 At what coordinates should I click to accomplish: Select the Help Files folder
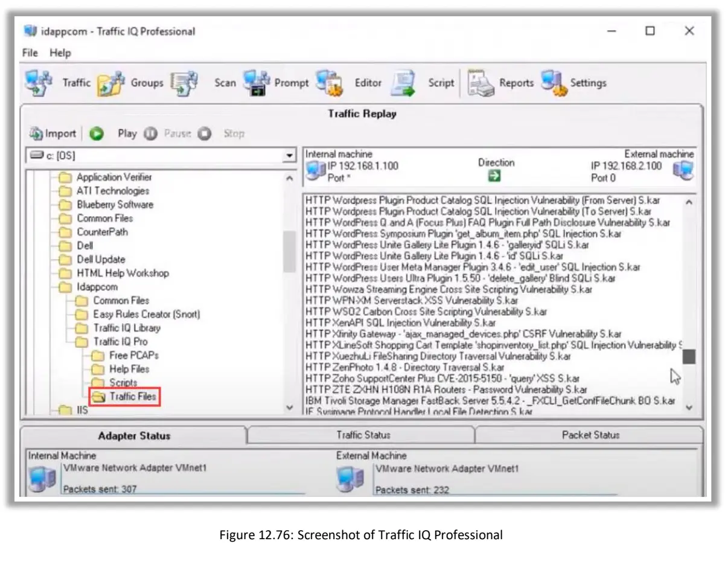point(129,369)
